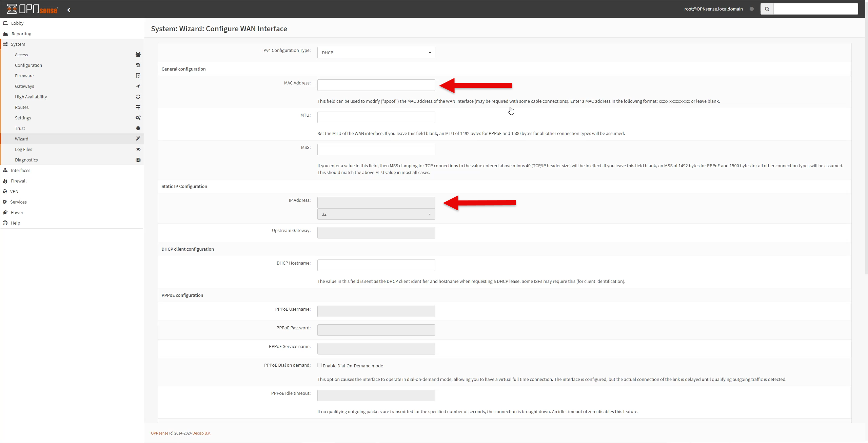Click into the DHCP Hostname field
This screenshot has width=868, height=443.
[x=376, y=265]
